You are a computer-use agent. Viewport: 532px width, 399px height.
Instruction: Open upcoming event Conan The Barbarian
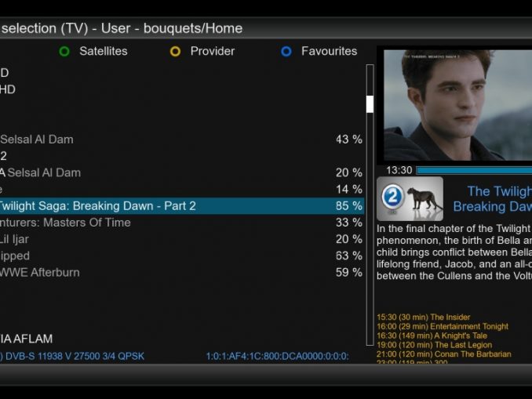444,354
